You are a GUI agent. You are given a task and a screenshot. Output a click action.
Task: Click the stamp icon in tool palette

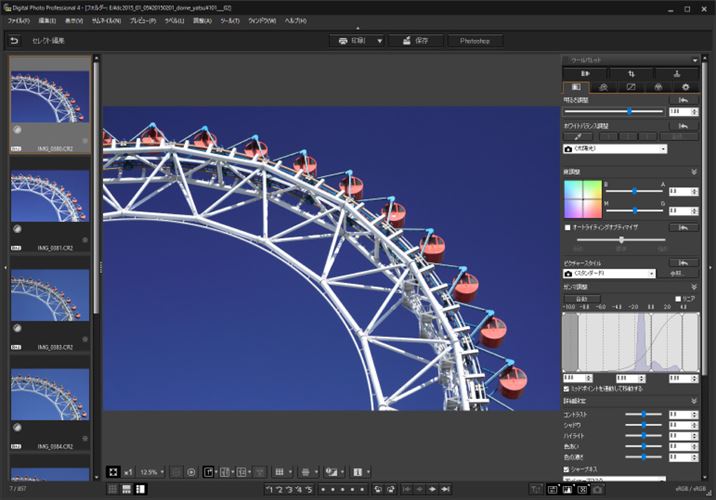(677, 74)
